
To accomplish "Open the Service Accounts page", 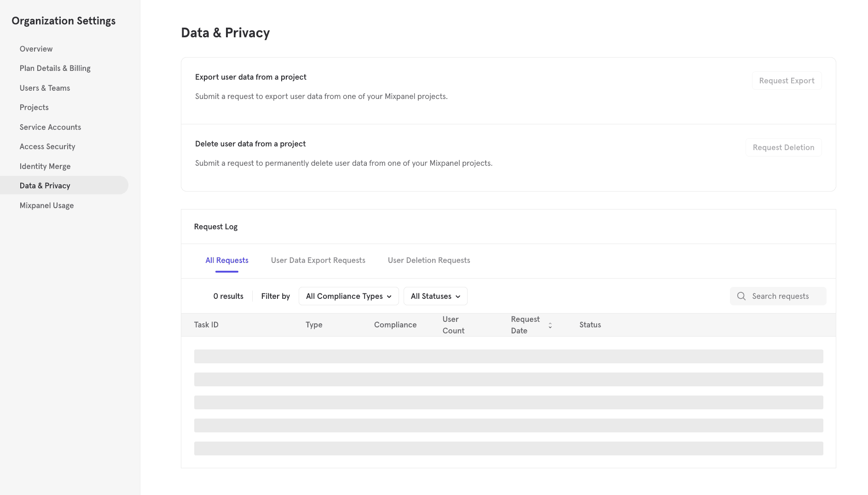I will 50,127.
